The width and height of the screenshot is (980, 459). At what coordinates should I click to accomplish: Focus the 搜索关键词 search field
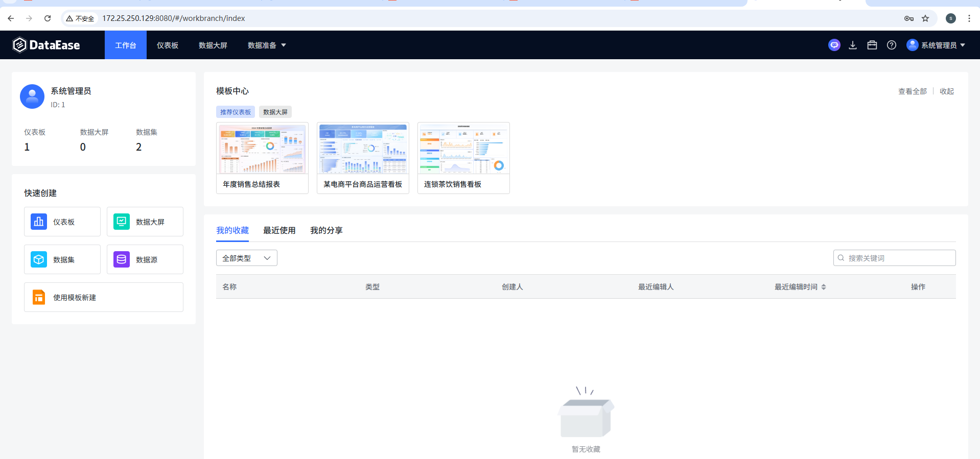click(895, 258)
